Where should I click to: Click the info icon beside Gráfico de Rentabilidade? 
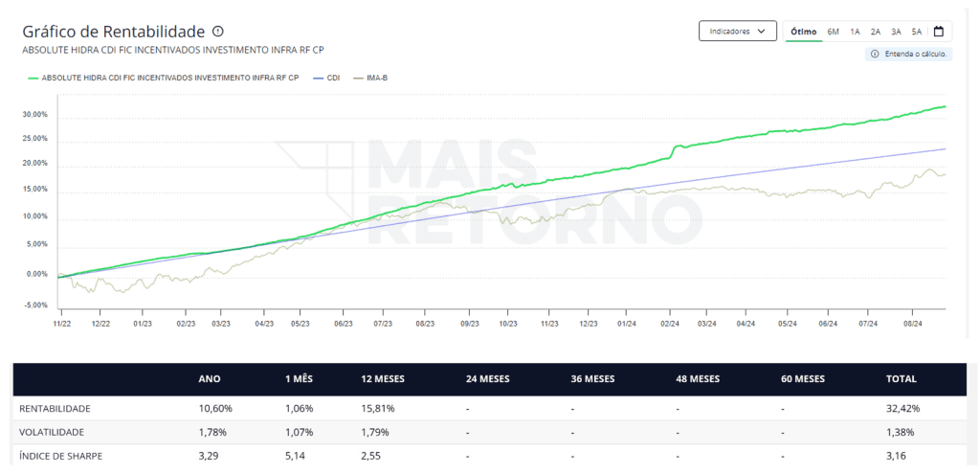tap(217, 31)
